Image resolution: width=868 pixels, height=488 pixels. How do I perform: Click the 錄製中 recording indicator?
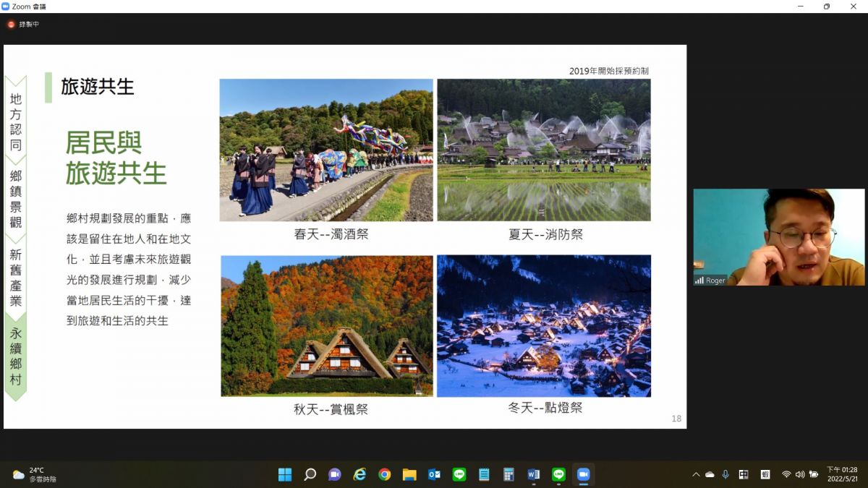[x=23, y=24]
